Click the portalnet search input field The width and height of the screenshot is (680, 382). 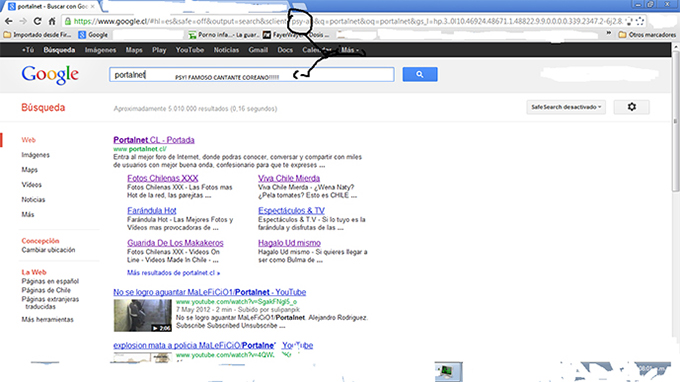(252, 74)
